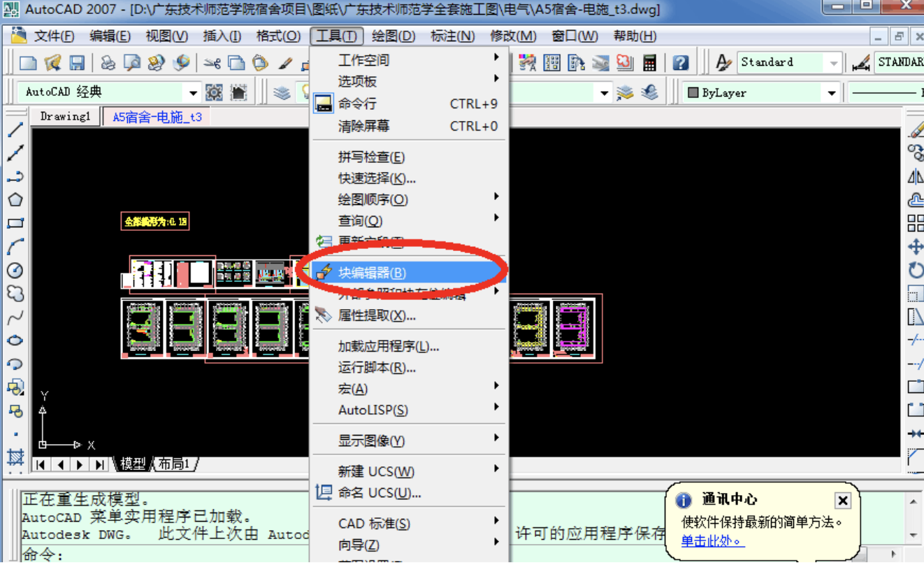Choose 加载应用程序(L)... menu entry

[409, 346]
